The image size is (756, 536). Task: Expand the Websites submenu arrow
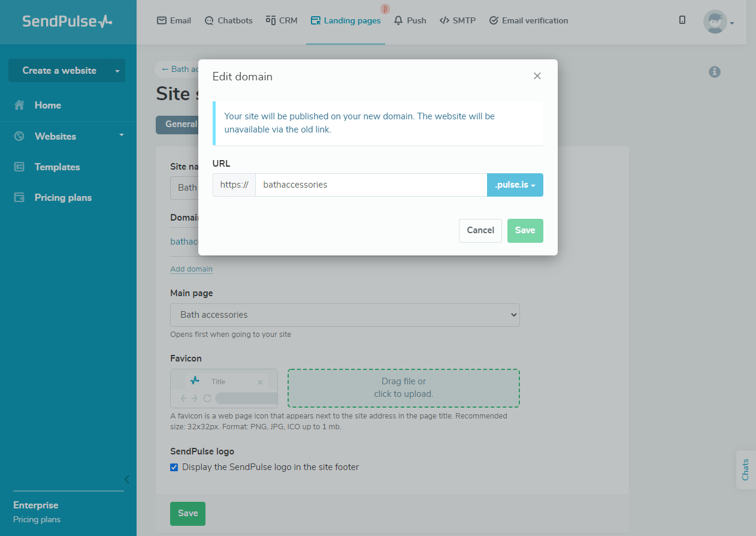point(122,135)
